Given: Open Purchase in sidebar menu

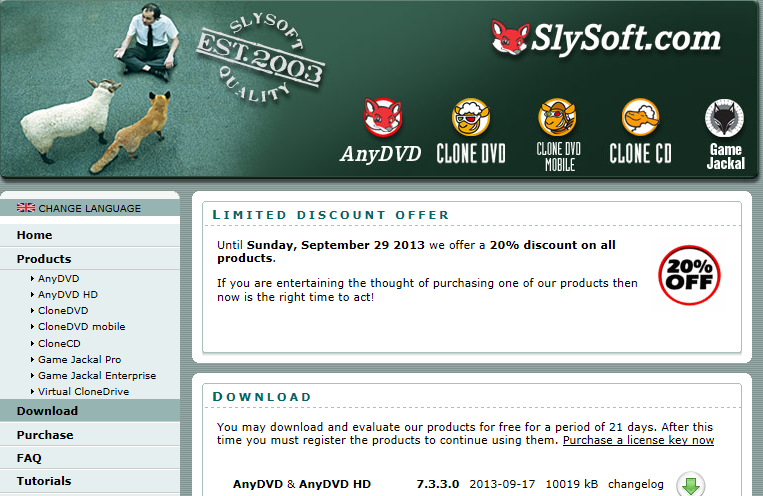Looking at the screenshot, I should click(x=90, y=435).
